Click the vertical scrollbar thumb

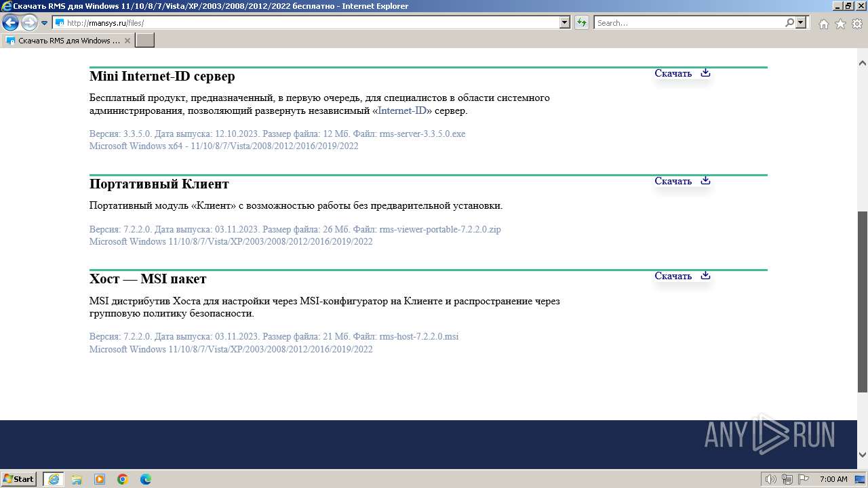(863, 302)
